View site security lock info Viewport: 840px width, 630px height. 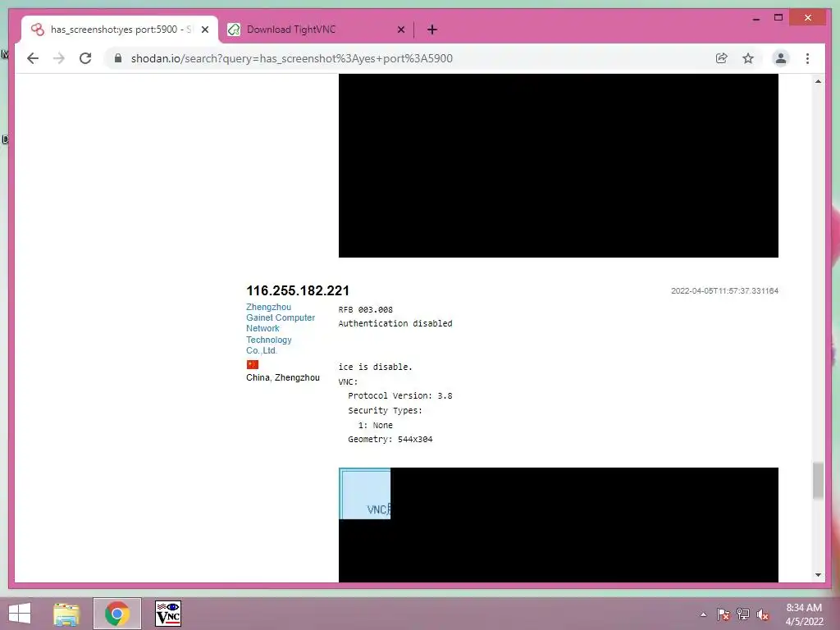coord(118,58)
